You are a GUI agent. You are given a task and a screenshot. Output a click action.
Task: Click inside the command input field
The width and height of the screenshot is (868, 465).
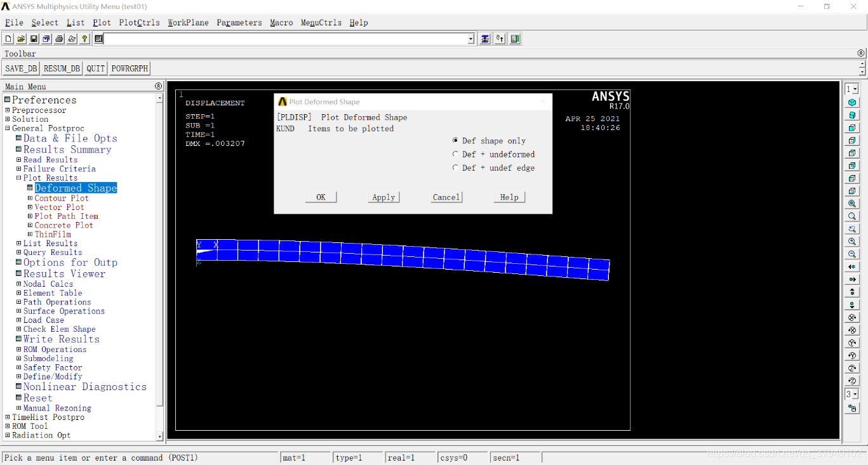click(286, 39)
